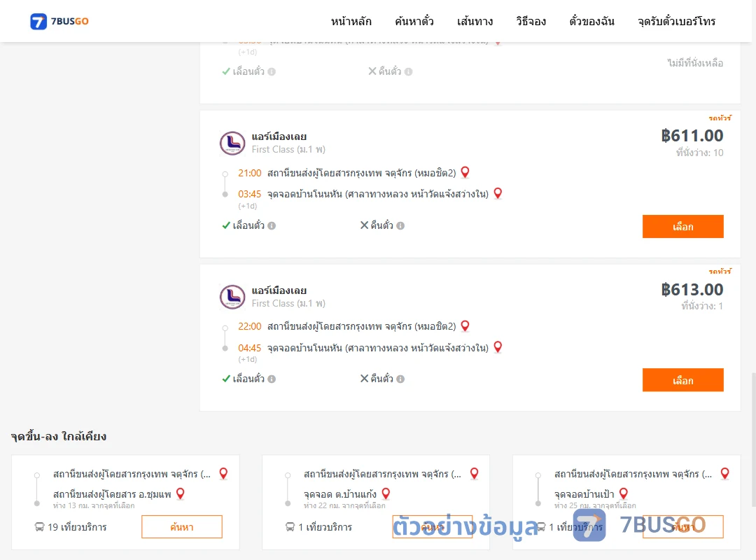
Task: Show map pin for 22:00 หมอชิต2 departure
Action: point(465,326)
